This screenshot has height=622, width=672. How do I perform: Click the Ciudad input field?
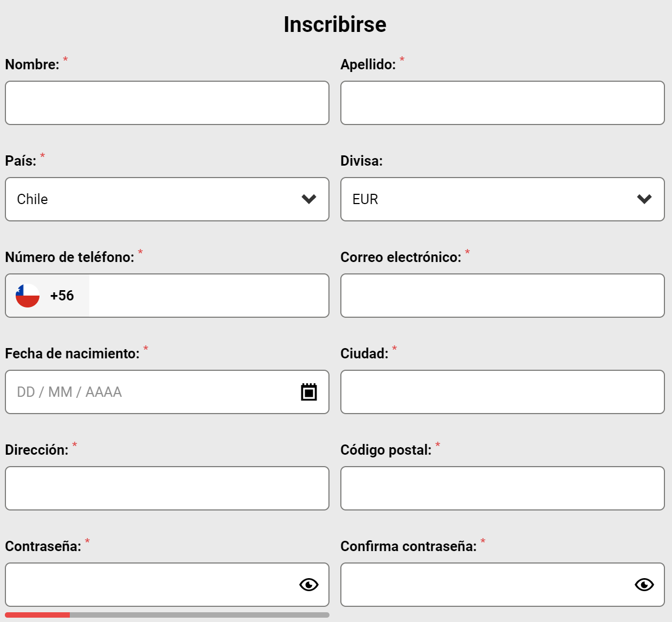click(x=503, y=392)
